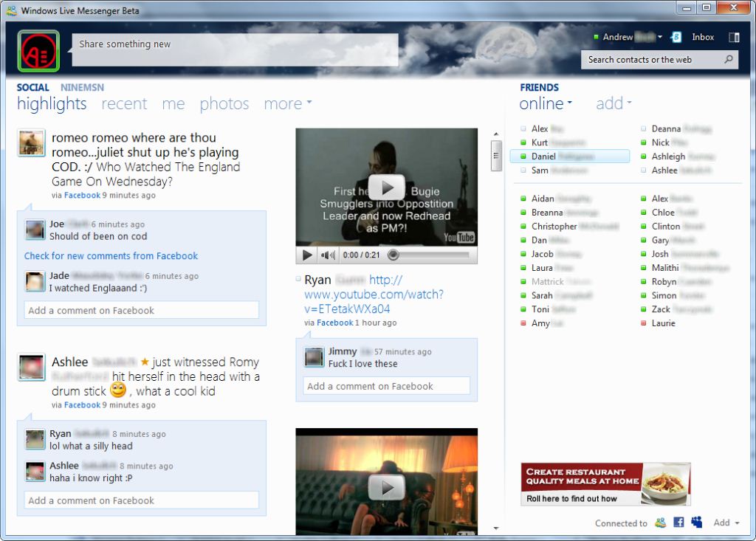Click the Messenger icon next to Connected to
This screenshot has height=541, width=756.
(661, 523)
